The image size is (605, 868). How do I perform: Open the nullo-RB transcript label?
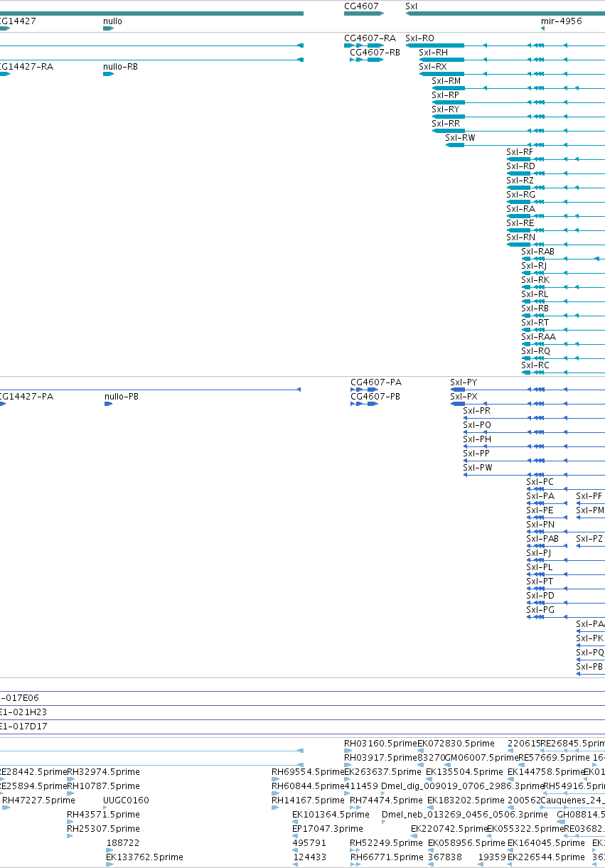[120, 67]
